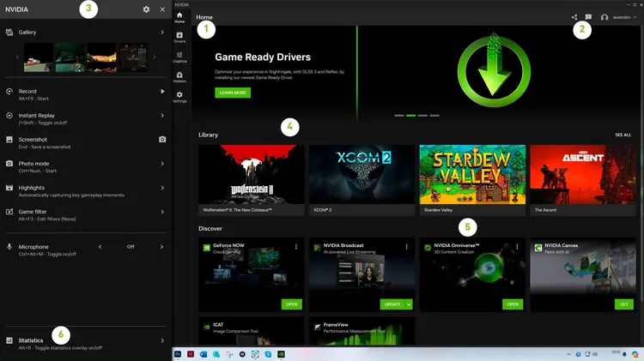644x361 pixels.
Task: Open the Graphics sidebar tab
Action: click(179, 57)
